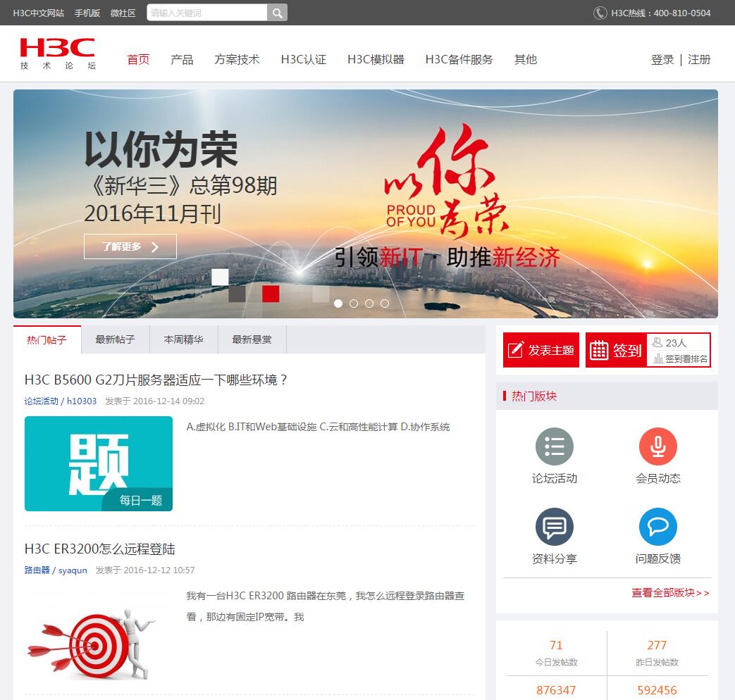Switch to the 本周精华 tab
Screen dimensions: 735x700
tap(184, 339)
